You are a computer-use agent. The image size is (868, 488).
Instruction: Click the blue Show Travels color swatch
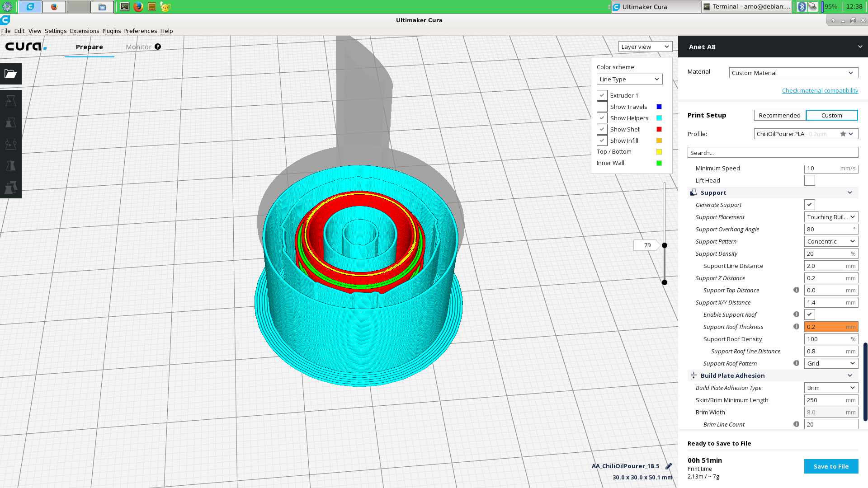(x=659, y=107)
